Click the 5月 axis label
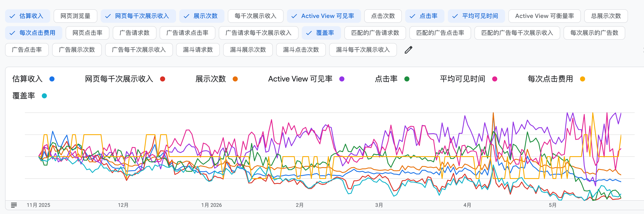Image resolution: width=644 pixels, height=214 pixels. coord(553,205)
